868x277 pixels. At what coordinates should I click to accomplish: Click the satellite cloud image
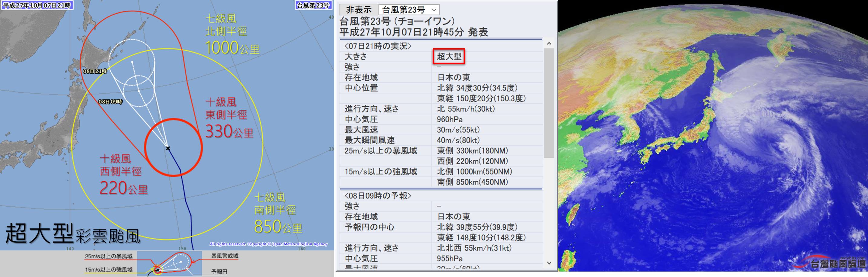coord(713,136)
